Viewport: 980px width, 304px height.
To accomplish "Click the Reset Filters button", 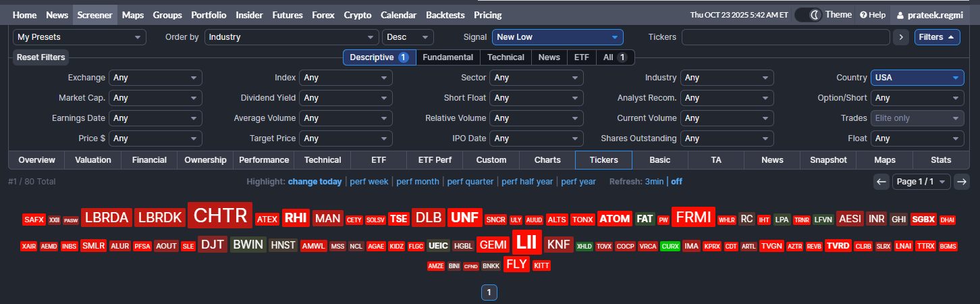I will (x=41, y=57).
